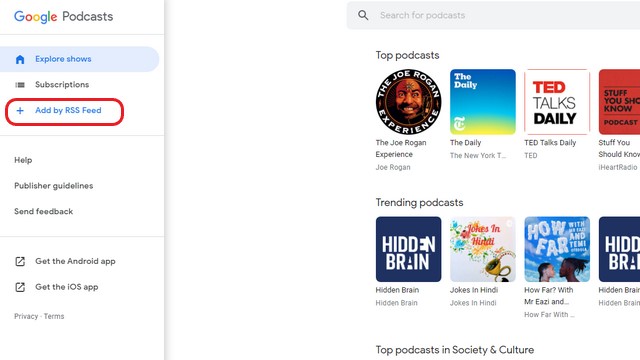The width and height of the screenshot is (640, 360).
Task: Open the Explore shows menu item
Action: point(80,59)
